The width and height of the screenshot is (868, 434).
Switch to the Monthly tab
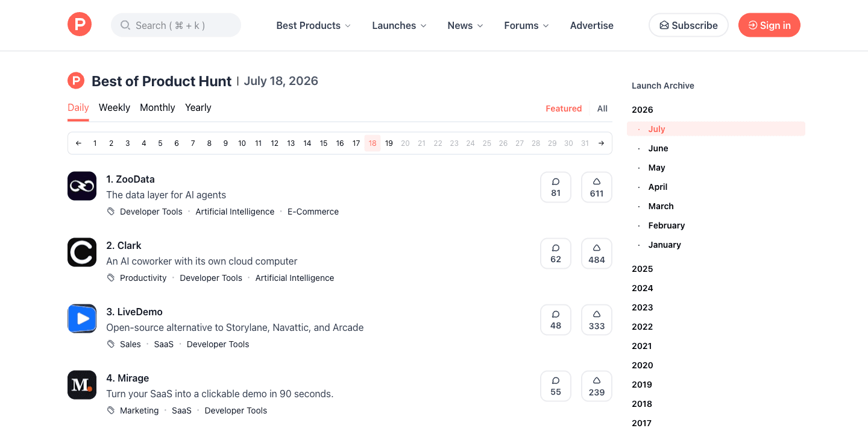[x=157, y=107]
